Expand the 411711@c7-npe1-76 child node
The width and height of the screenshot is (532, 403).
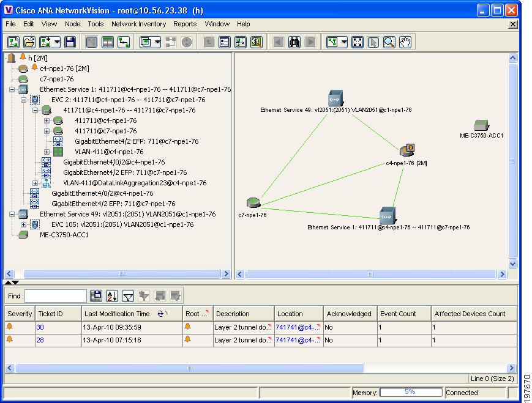click(47, 131)
